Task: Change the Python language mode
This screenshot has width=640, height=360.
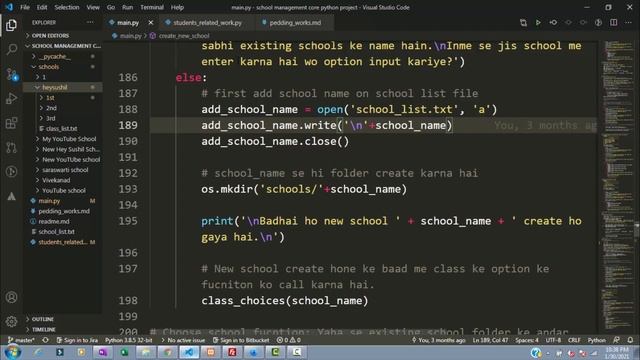Action: [x=596, y=340]
